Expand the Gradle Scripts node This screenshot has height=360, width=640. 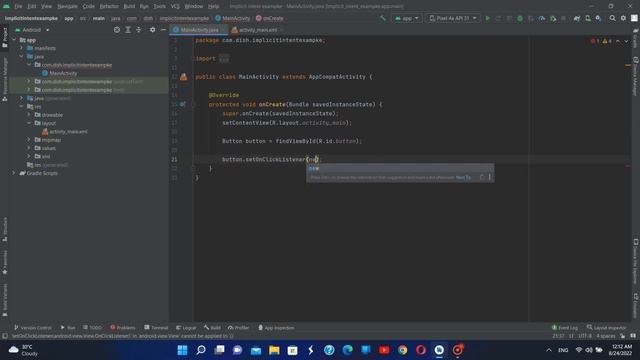[x=14, y=173]
